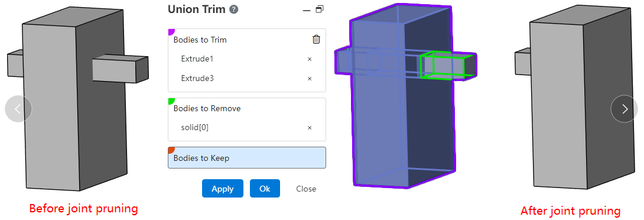Select the Bodies to Remove section header
This screenshot has width=644, height=220.
(207, 109)
